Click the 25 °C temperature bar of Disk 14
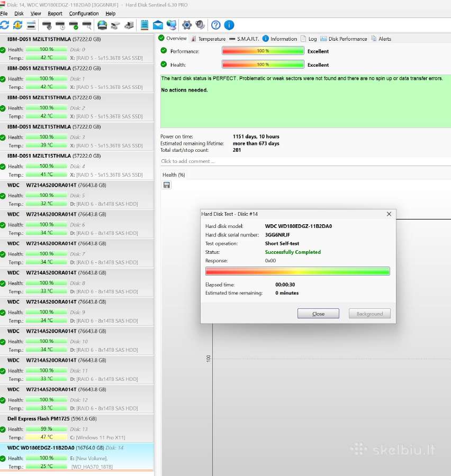The image size is (451, 476). [47, 466]
